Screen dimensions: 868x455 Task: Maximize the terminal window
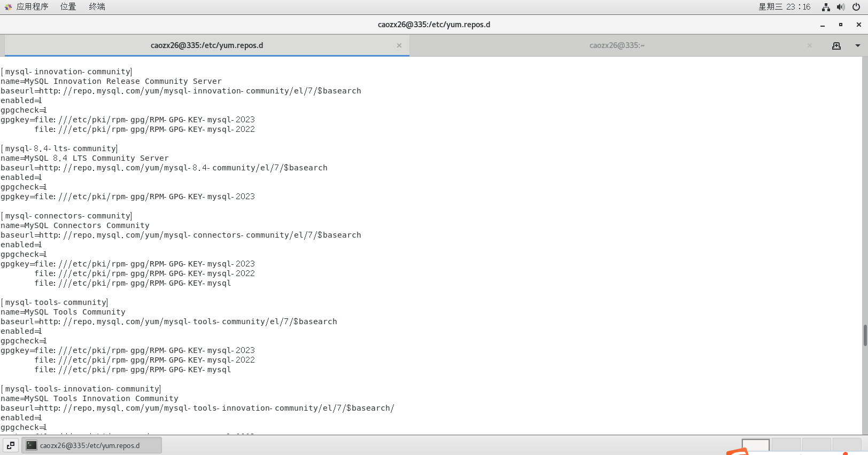(841, 25)
